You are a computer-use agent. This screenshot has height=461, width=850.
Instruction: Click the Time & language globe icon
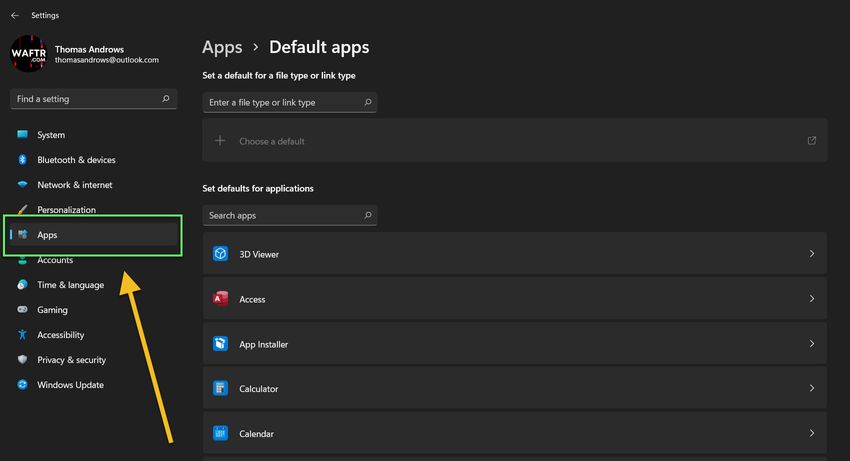click(x=22, y=284)
